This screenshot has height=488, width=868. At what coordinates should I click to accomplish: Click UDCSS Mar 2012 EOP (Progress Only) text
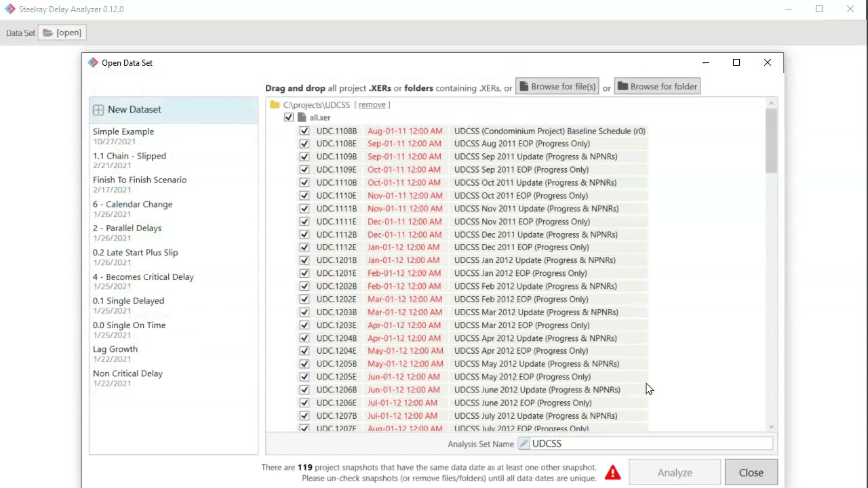pos(522,325)
